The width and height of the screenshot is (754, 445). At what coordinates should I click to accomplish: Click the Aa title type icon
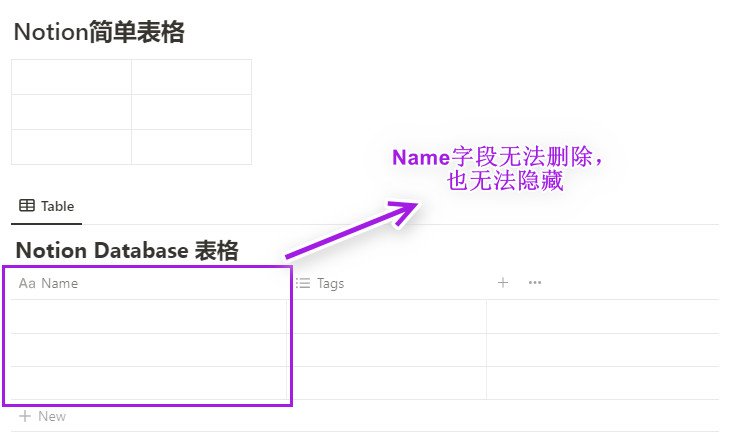tap(27, 283)
